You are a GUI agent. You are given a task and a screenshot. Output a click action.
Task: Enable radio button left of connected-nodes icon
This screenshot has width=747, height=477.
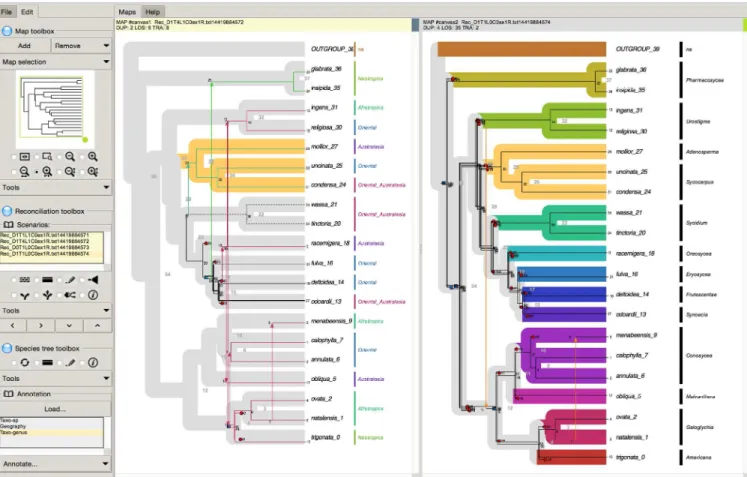pos(60,296)
